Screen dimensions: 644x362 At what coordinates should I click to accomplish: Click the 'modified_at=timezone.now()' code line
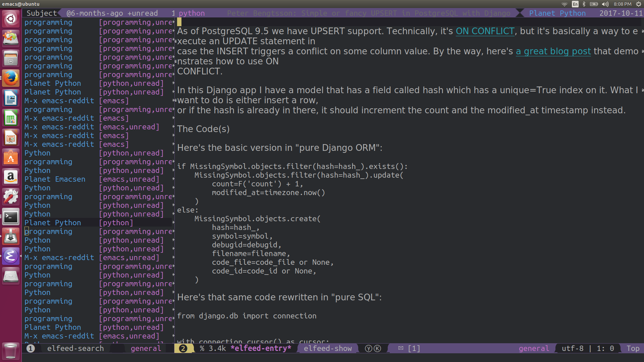268,193
